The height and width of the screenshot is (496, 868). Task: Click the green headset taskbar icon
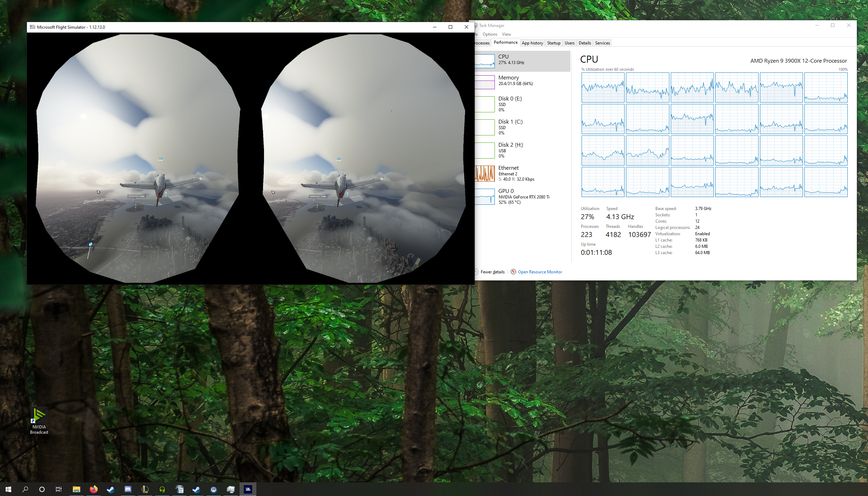(162, 489)
